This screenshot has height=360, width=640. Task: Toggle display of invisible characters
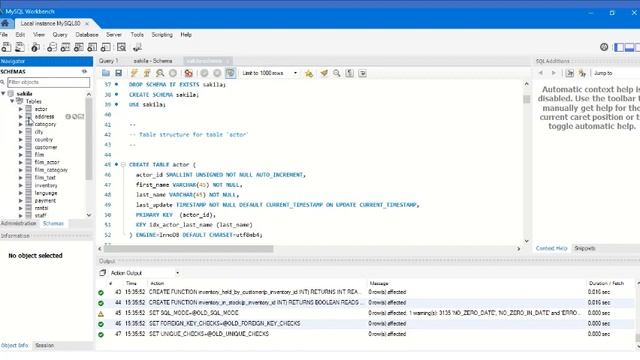click(x=349, y=73)
